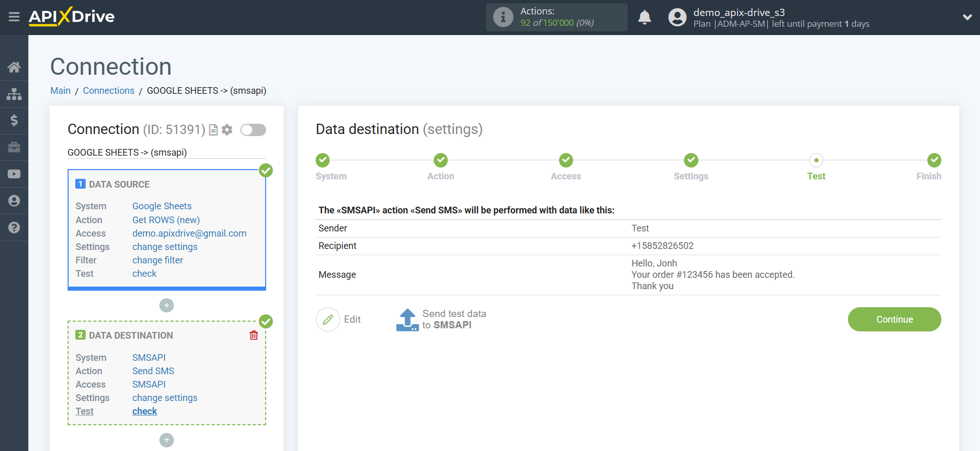Open the Connections breadcrumb link
The width and height of the screenshot is (980, 451).
pos(109,91)
